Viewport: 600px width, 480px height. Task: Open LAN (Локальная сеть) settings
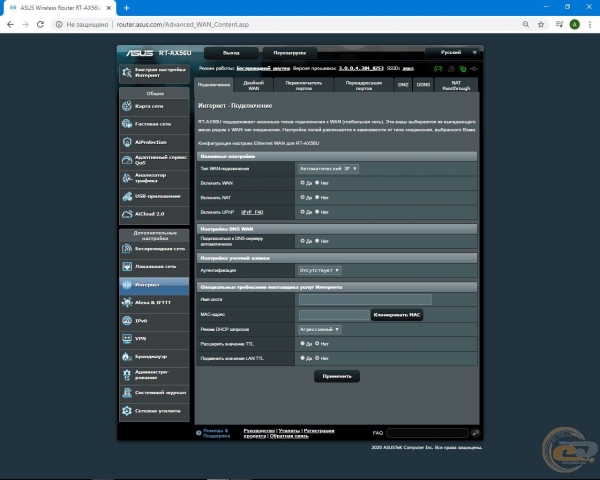point(154,266)
